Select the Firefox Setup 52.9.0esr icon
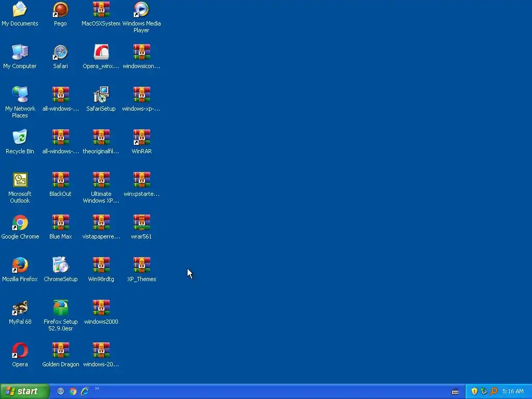 (60, 308)
